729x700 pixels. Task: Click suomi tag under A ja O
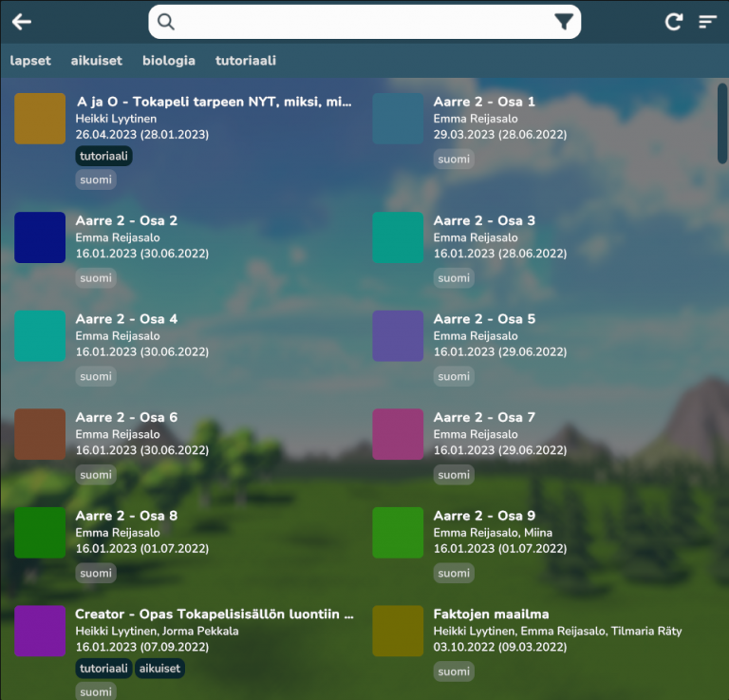[x=96, y=180]
